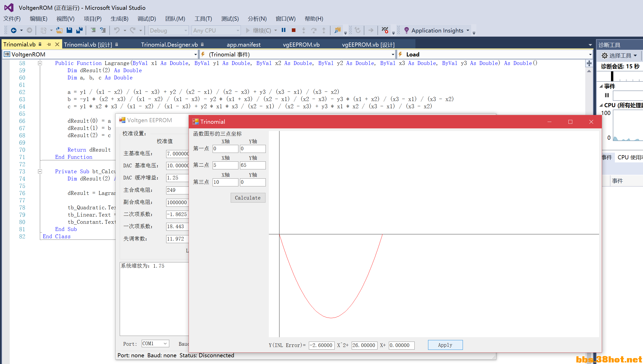The width and height of the screenshot is (643, 364).
Task: Open the editor tab list overflow arrow
Action: point(590,45)
